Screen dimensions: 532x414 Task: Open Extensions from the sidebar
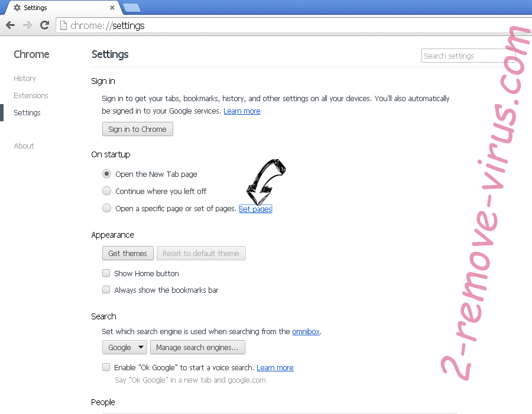point(31,95)
